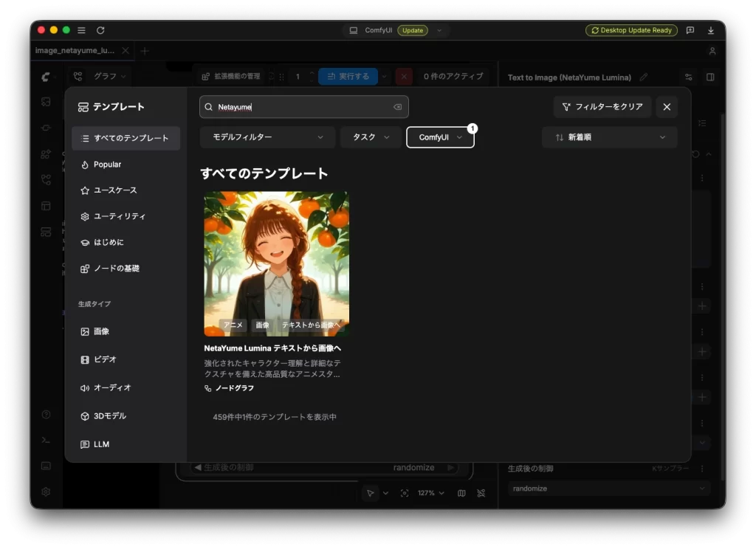Open the NetaYume Lumina template thumbnail
756x549 pixels.
(x=277, y=263)
